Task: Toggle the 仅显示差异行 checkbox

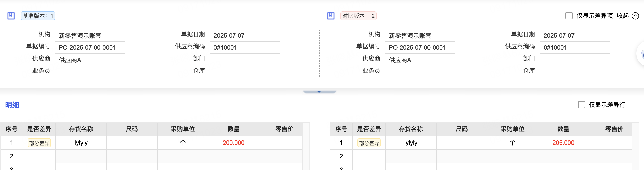Action: click(x=581, y=105)
